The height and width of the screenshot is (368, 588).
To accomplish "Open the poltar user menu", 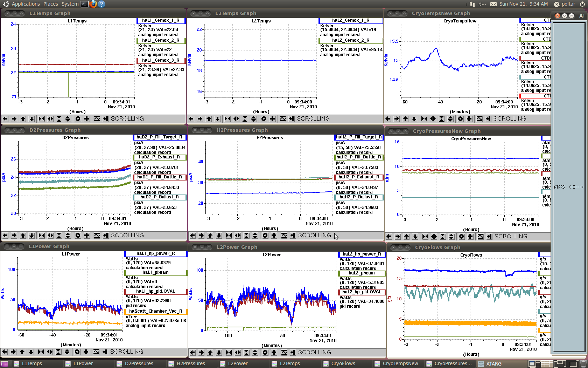I will 565,4.
